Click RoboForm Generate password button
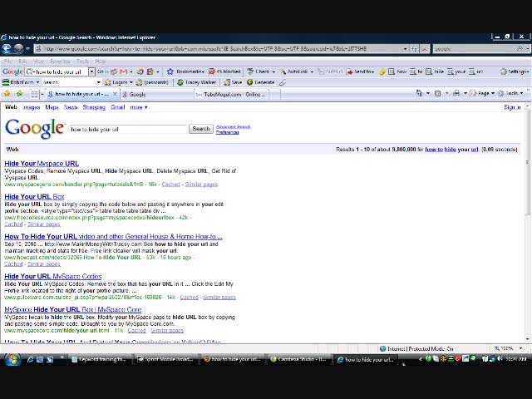 pyautogui.click(x=260, y=82)
